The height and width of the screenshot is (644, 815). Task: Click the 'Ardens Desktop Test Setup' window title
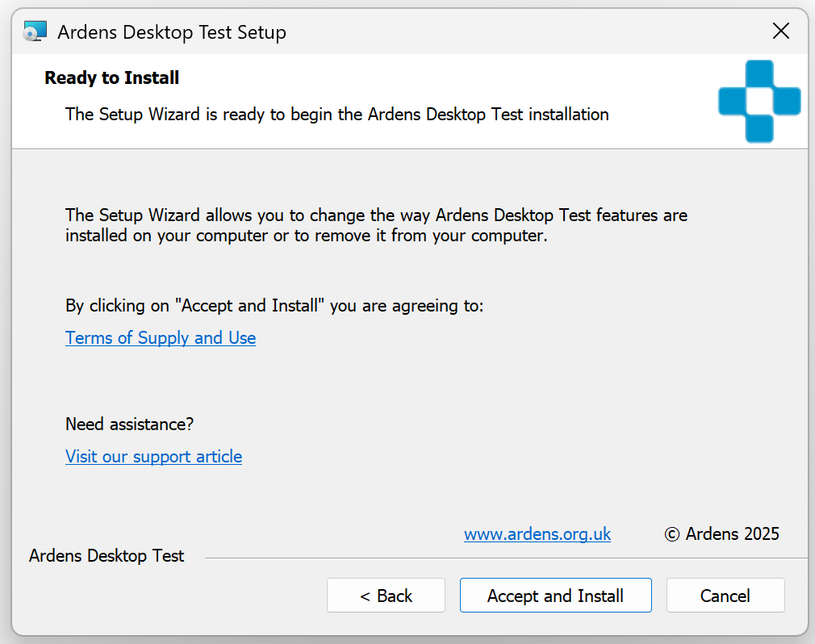point(172,32)
